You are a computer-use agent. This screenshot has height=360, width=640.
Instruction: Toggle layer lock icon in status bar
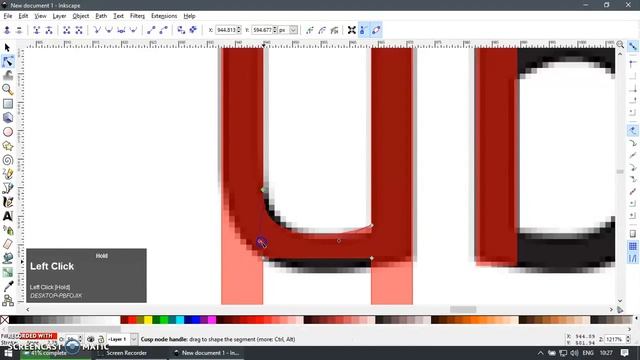click(x=101, y=339)
